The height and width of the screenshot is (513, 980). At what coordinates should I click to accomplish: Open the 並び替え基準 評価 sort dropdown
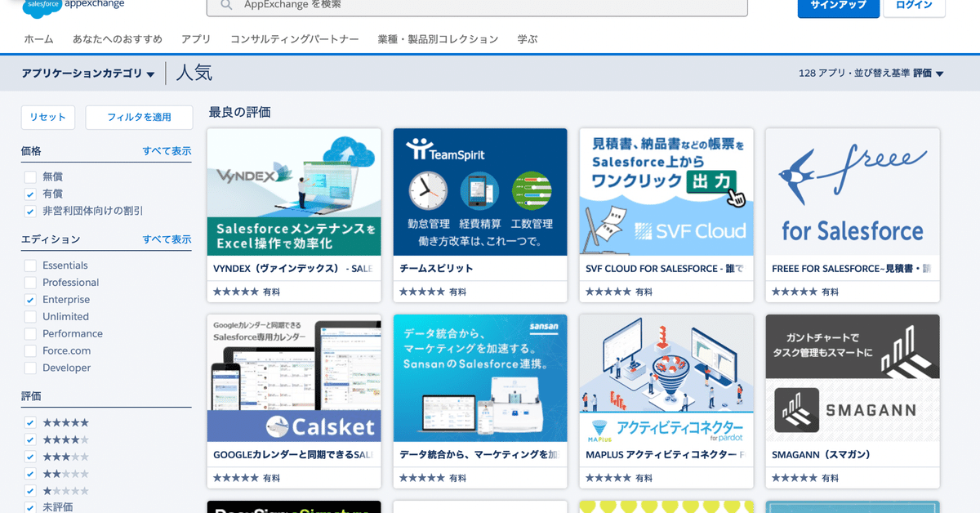[928, 74]
